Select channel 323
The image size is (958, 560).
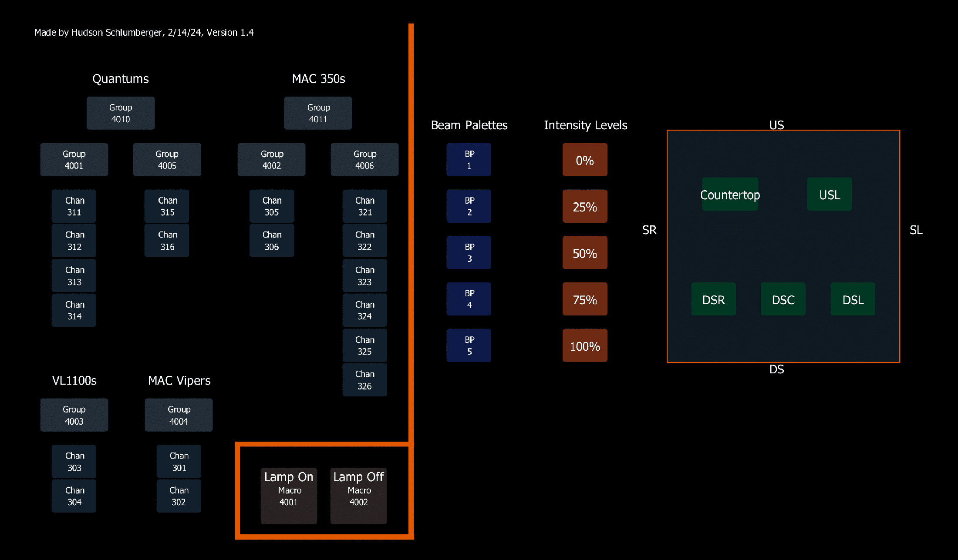(365, 276)
